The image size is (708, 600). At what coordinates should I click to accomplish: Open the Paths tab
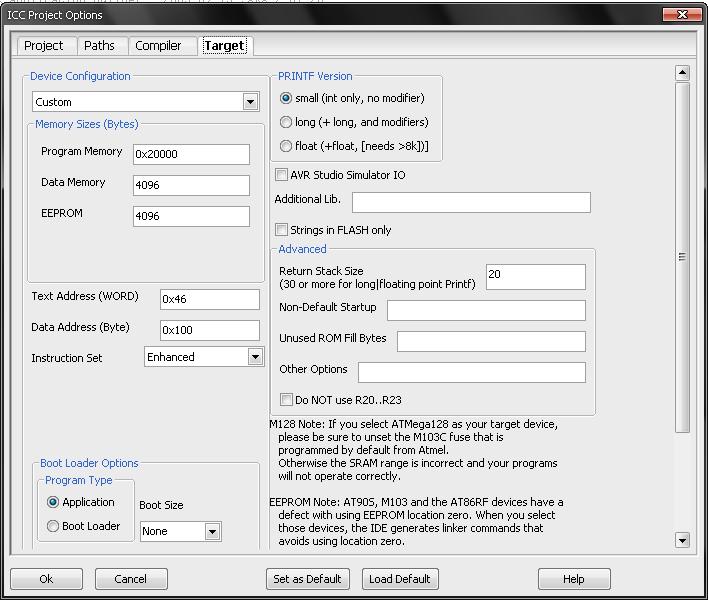[99, 46]
